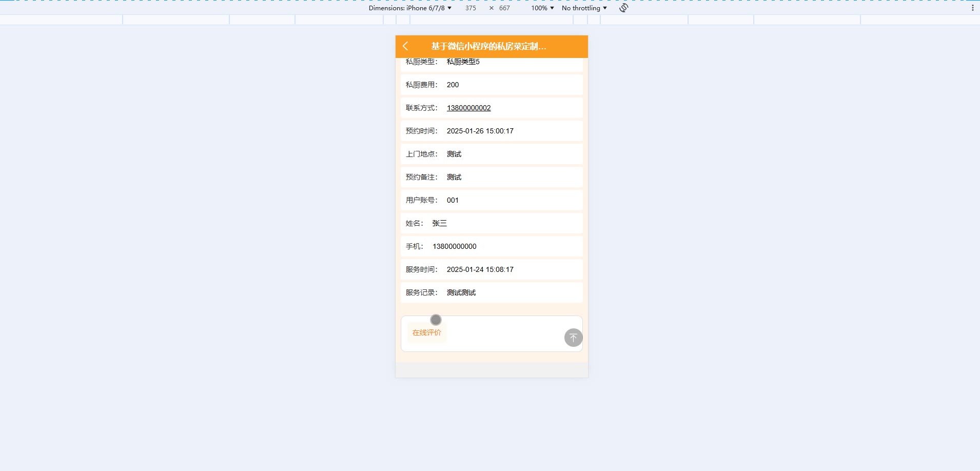Go back with the header arrow
The height and width of the screenshot is (471, 980).
coord(405,46)
